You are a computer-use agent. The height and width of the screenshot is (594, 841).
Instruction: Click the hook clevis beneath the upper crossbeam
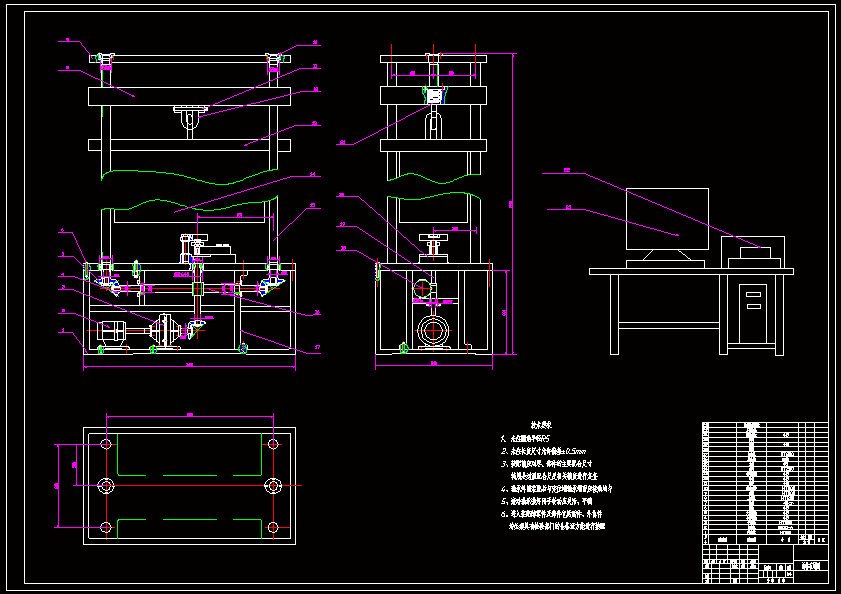pyautogui.click(x=189, y=120)
